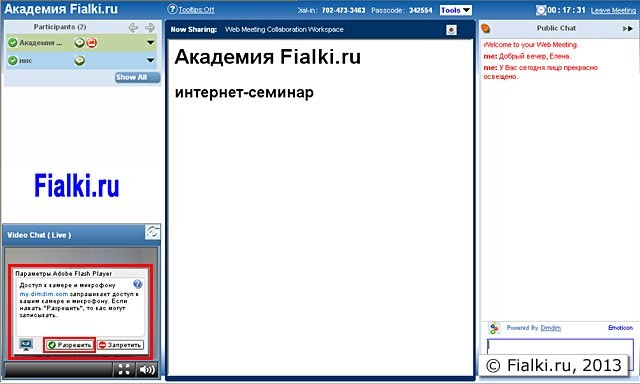Open Flash Player help question-mark icon
Image resolution: width=640 pixels, height=384 pixels.
tap(138, 284)
